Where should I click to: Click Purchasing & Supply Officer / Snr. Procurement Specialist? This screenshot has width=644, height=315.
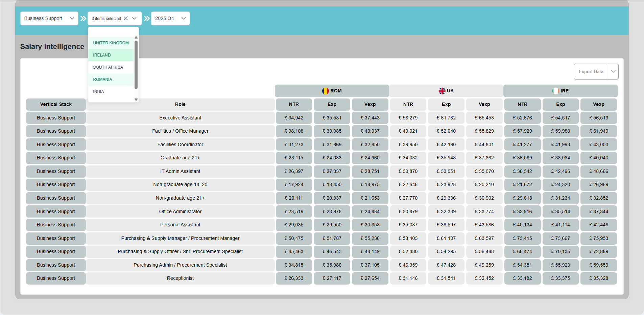180,252
